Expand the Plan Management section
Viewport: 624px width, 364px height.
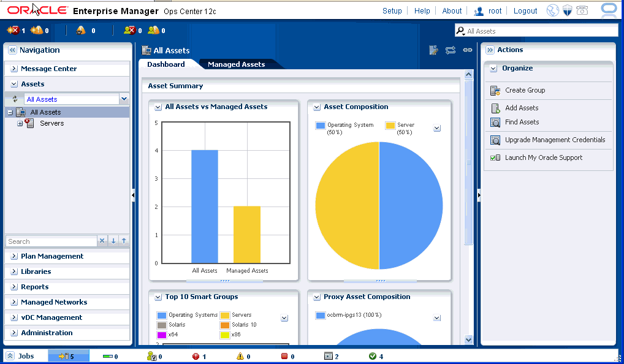click(14, 256)
